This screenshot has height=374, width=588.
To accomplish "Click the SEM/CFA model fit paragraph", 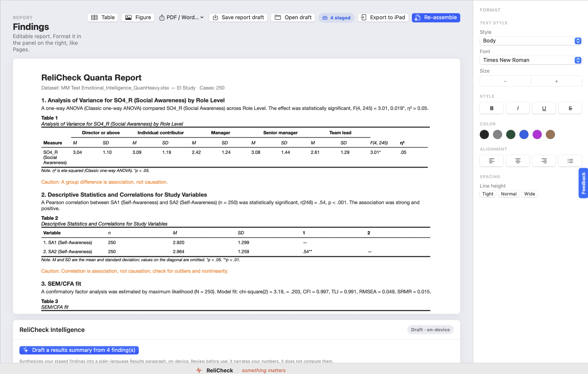I will click(x=236, y=292).
